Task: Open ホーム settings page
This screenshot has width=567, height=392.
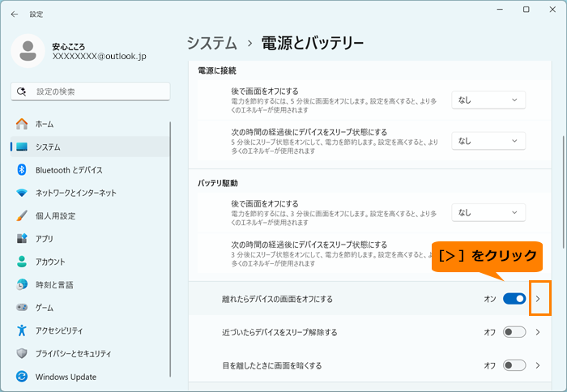Action: pos(90,124)
